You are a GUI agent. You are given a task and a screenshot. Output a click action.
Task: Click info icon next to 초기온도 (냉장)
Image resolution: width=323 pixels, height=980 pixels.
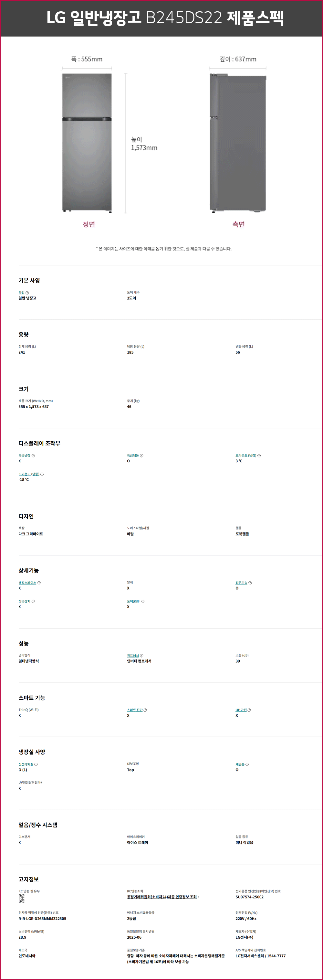[x=259, y=455]
